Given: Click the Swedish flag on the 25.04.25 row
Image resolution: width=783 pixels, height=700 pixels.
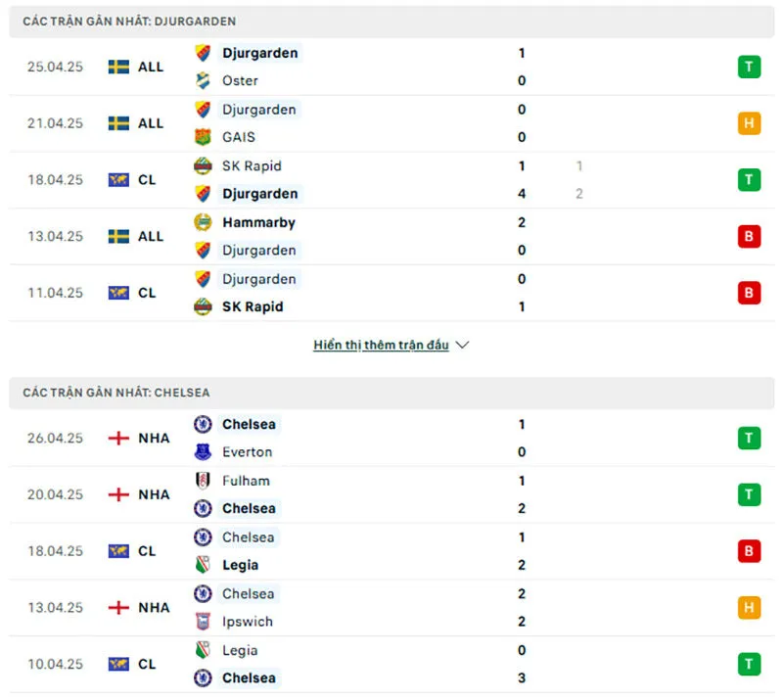Looking at the screenshot, I should point(118,67).
